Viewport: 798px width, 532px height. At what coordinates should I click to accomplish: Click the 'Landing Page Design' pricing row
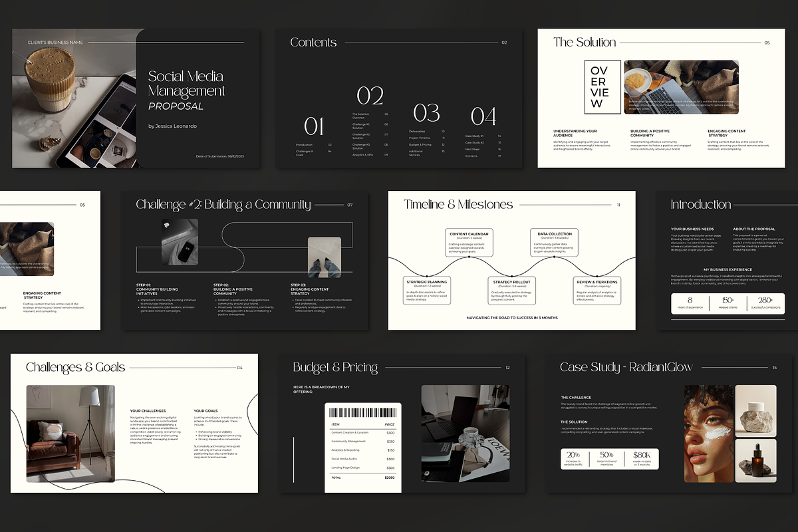[363, 467]
